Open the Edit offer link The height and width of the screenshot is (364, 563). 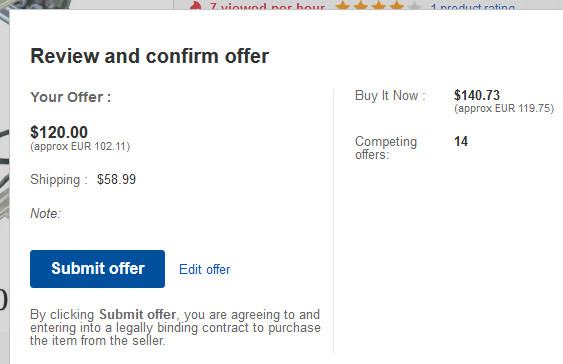[x=205, y=270]
